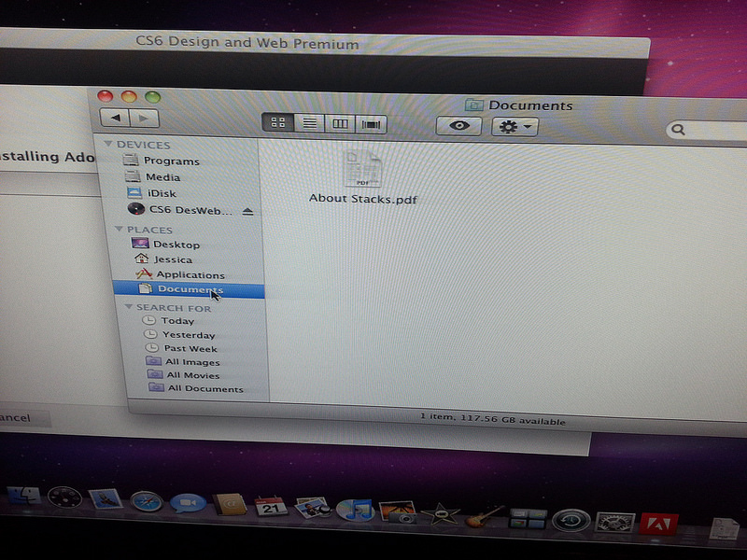The height and width of the screenshot is (560, 747).
Task: Click the Adobe installer icon in Dock
Action: (658, 524)
